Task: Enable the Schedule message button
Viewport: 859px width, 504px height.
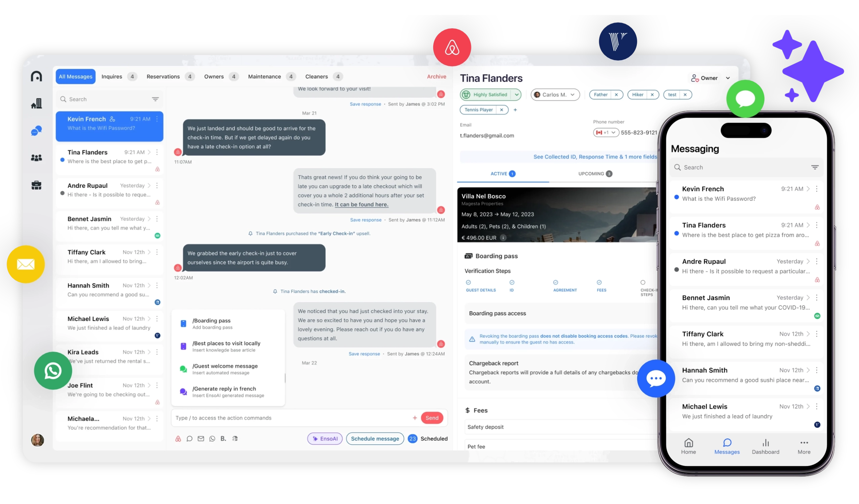Action: pos(374,438)
